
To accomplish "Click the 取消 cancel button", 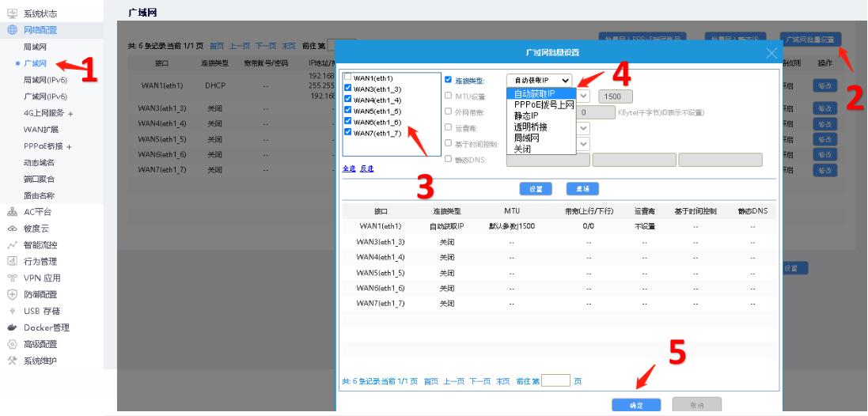I will pos(697,405).
